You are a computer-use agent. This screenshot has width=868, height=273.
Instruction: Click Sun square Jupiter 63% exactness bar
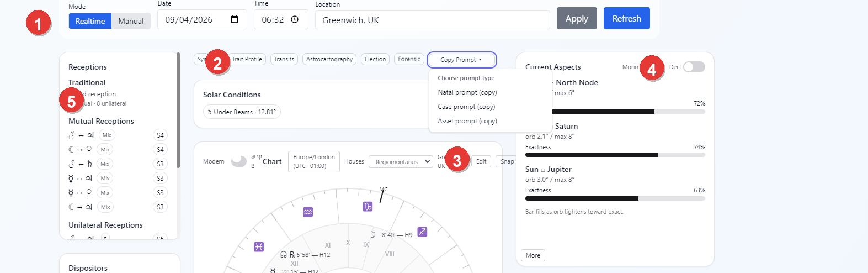coord(615,198)
